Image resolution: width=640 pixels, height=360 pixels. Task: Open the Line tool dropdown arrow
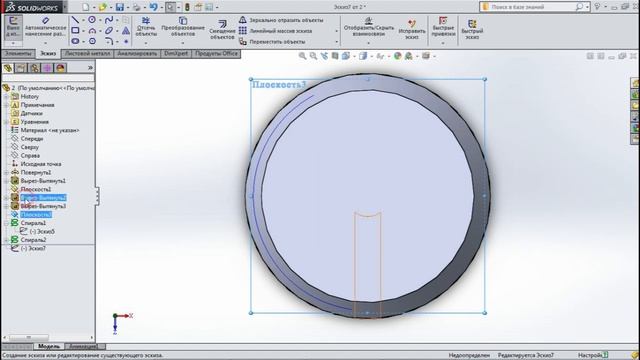(83, 20)
